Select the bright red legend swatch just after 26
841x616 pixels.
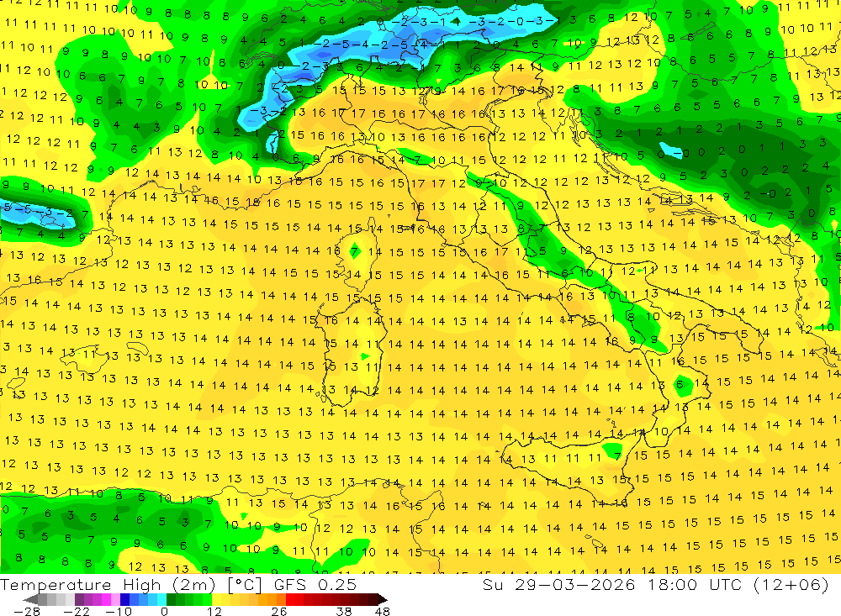pyautogui.click(x=290, y=599)
